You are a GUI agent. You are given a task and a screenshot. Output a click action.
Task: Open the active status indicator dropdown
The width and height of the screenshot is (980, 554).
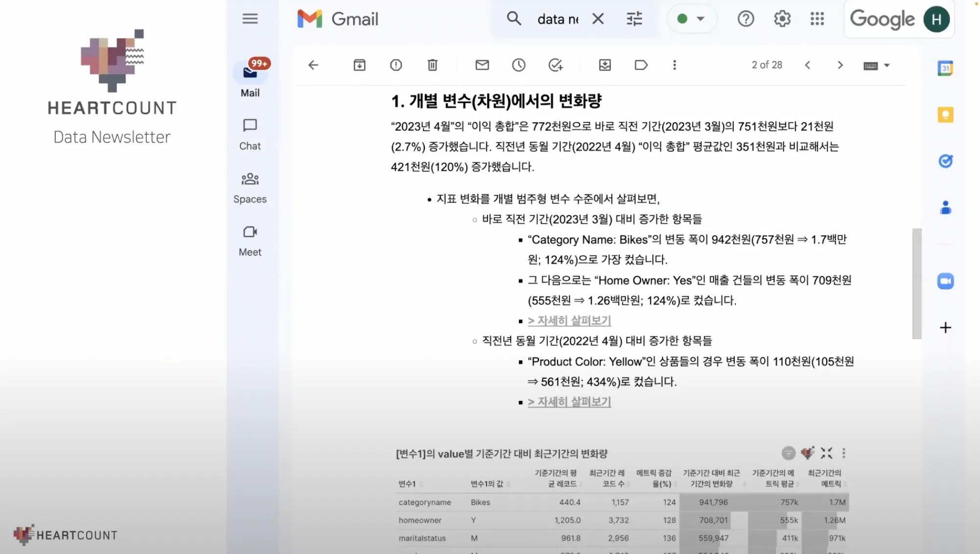pos(691,19)
